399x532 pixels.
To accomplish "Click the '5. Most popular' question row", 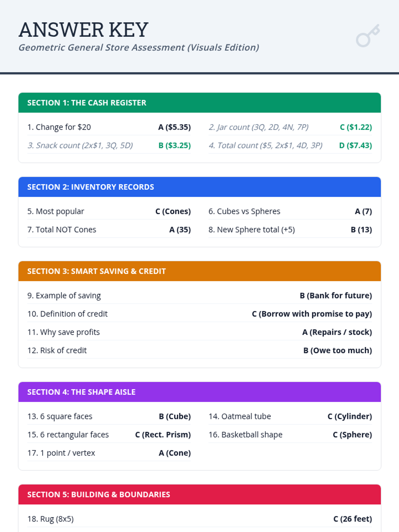I will click(56, 211).
